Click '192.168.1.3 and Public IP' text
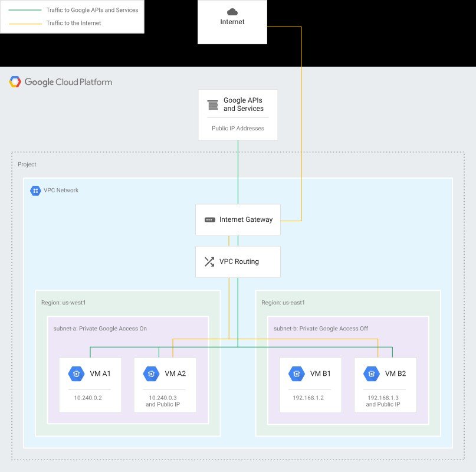 pyautogui.click(x=383, y=401)
